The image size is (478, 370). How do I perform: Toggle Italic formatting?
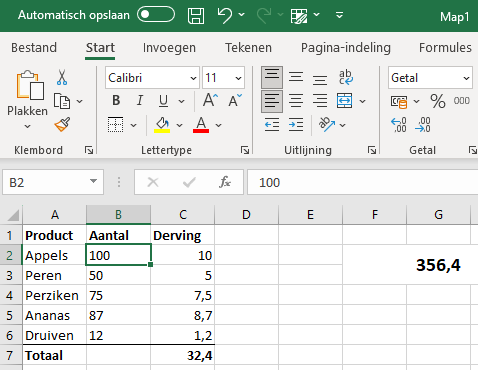[140, 100]
